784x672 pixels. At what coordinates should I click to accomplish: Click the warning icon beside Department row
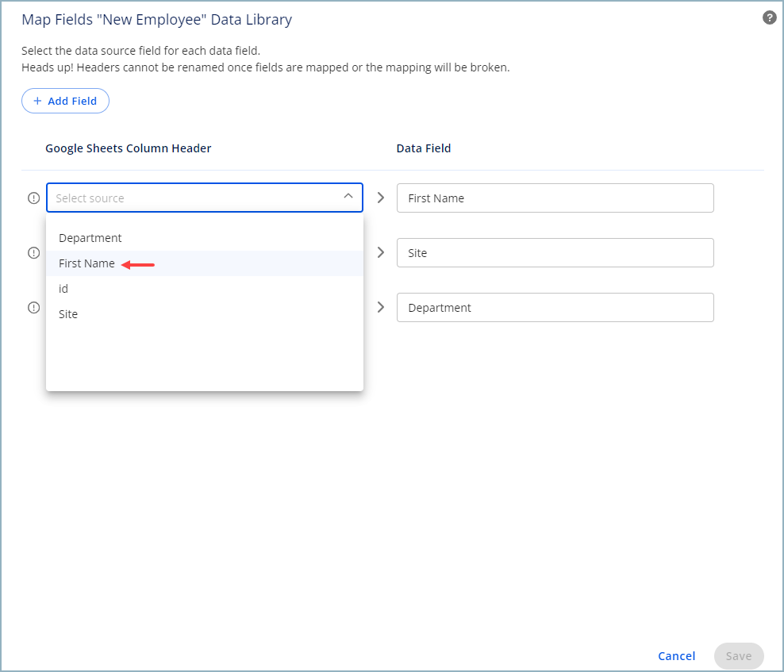tap(33, 308)
